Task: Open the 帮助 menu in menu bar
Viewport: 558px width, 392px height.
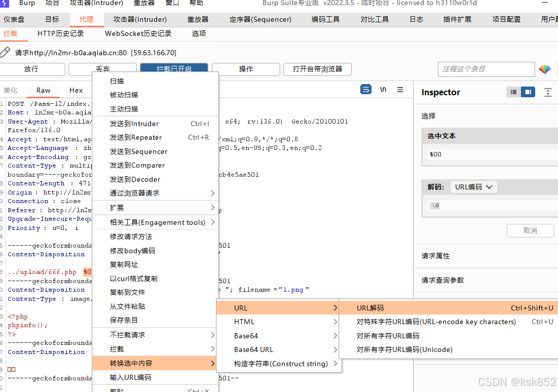Action: click(196, 3)
